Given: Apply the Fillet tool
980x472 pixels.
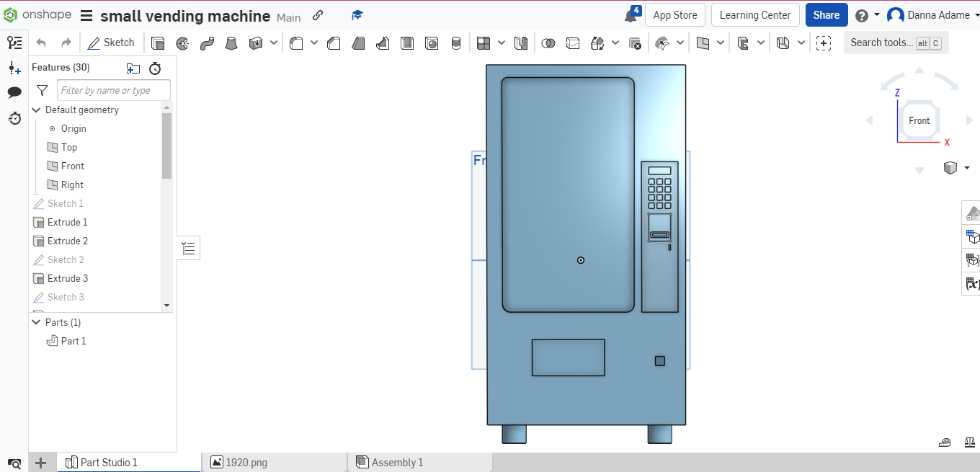Looking at the screenshot, I should [x=296, y=43].
